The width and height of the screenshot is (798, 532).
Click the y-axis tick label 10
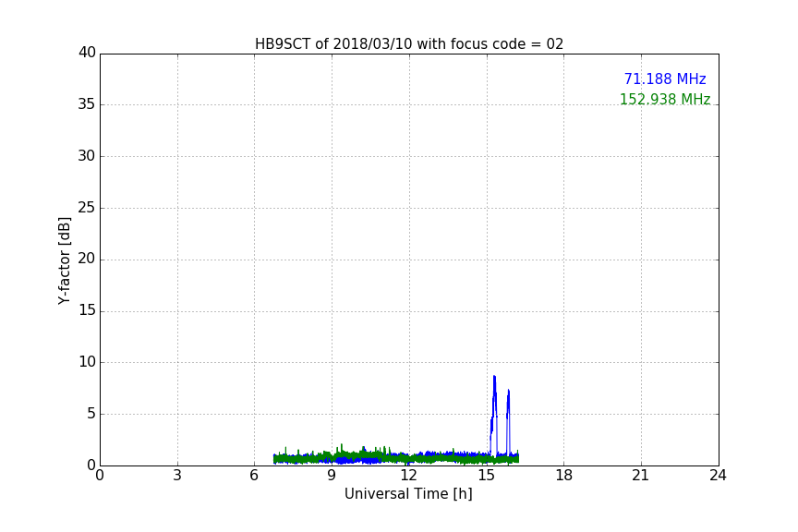tap(87, 362)
